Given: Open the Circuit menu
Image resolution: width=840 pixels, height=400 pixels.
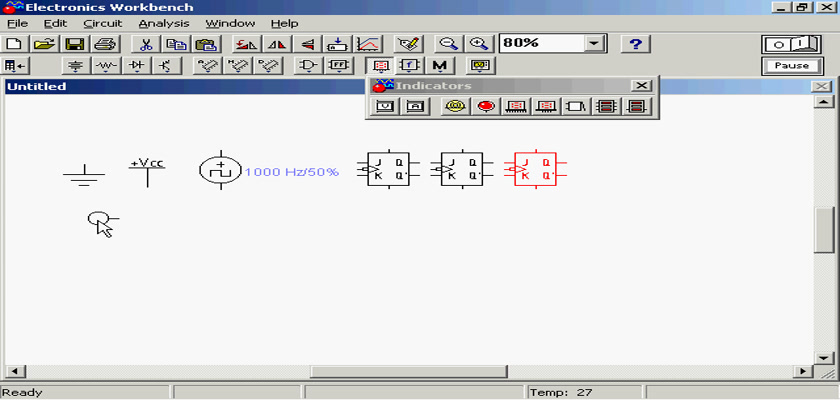Looking at the screenshot, I should [x=102, y=23].
